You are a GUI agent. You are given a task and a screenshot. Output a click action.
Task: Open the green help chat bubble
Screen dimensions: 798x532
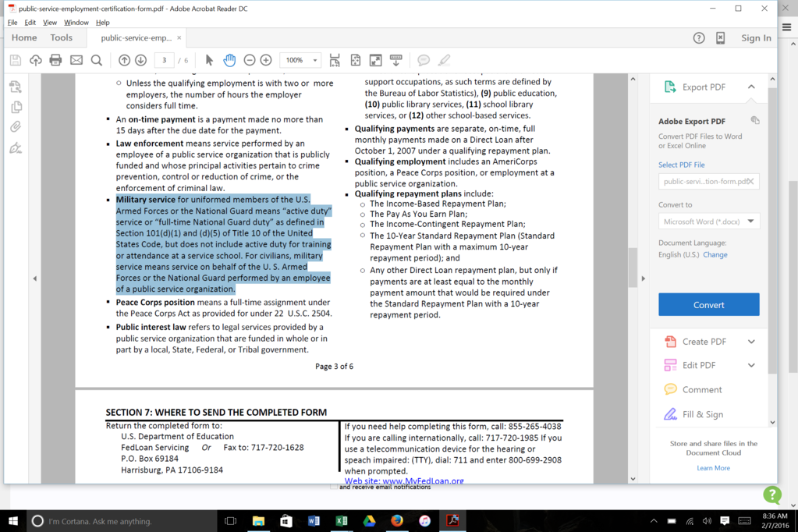coord(772,495)
